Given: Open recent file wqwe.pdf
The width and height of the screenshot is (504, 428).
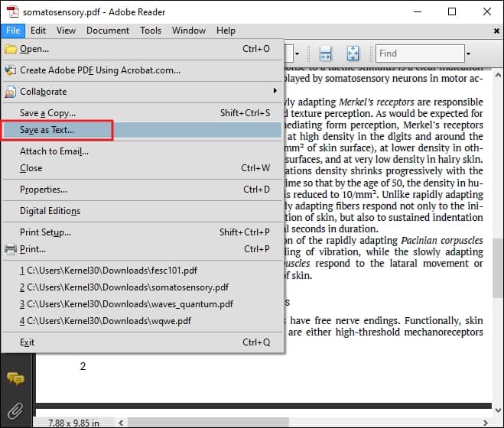Looking at the screenshot, I should coord(142,321).
